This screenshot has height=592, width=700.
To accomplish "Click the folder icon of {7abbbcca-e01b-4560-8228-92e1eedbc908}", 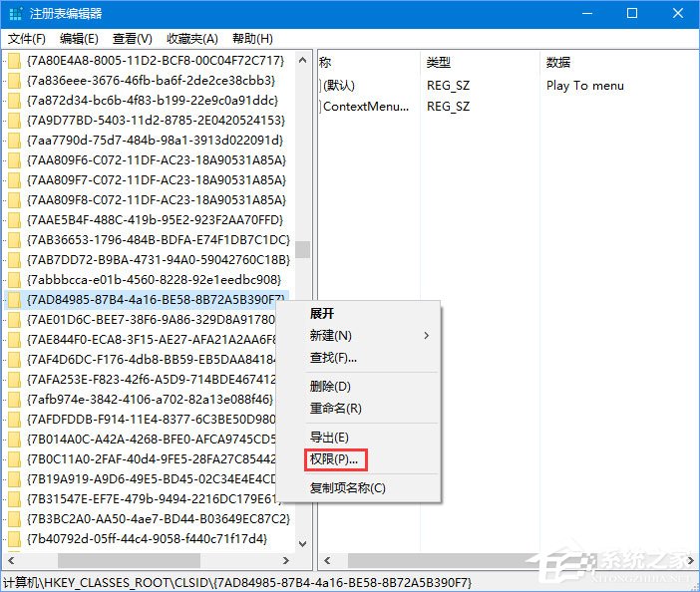I will point(14,280).
